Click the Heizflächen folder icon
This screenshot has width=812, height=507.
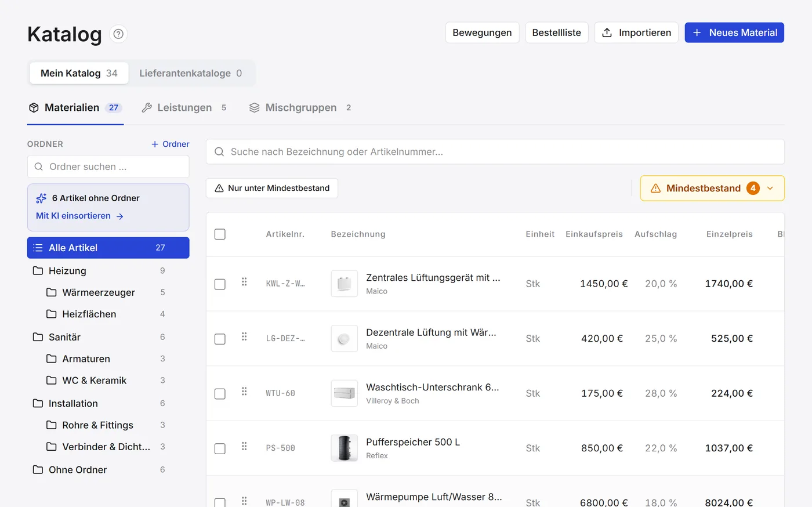(x=52, y=314)
